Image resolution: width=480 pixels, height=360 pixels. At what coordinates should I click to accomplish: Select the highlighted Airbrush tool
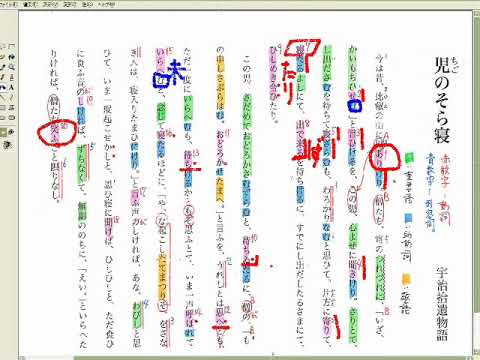click(x=3, y=87)
